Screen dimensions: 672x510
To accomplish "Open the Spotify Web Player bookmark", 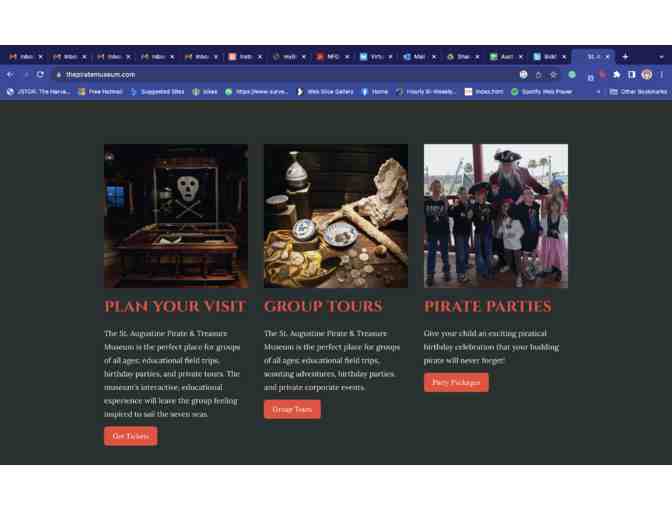I will tap(542, 92).
